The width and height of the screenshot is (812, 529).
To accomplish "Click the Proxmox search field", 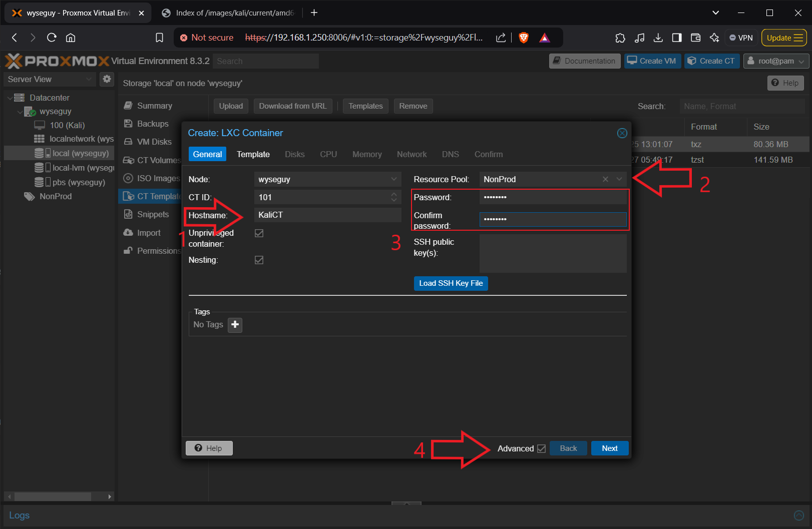I will [266, 61].
